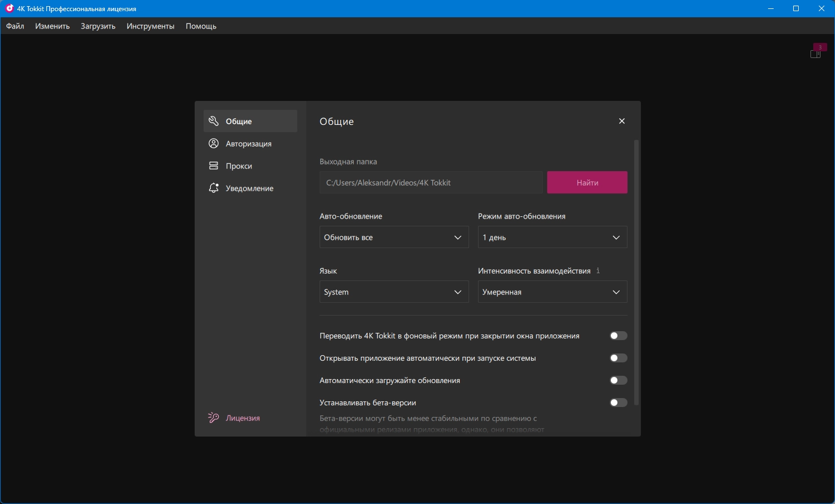
Task: Enable installing beta versions toggle
Action: click(618, 403)
